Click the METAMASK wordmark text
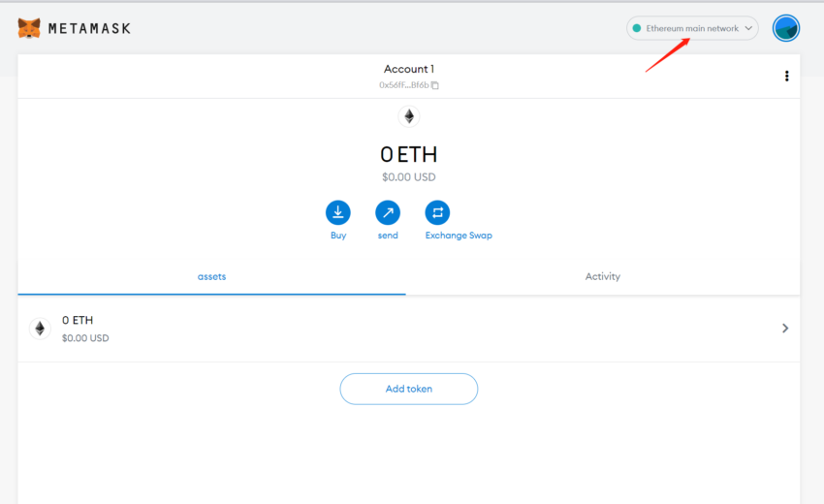 click(89, 28)
